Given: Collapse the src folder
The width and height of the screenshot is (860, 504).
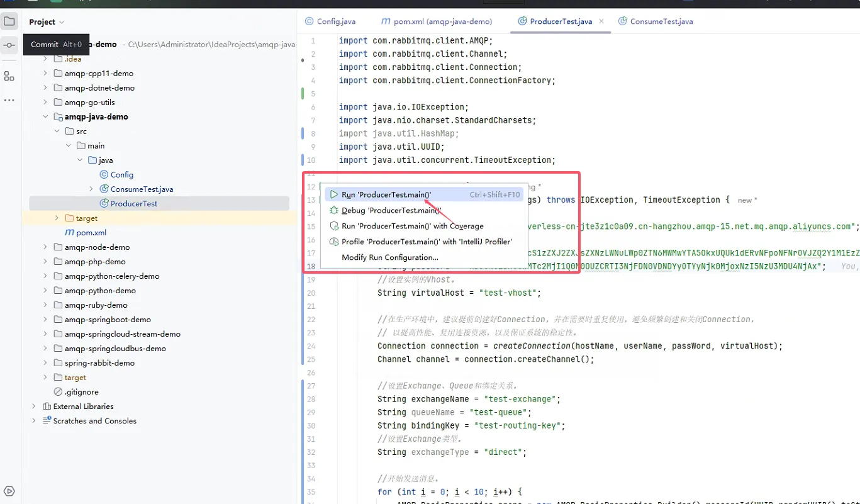Looking at the screenshot, I should pos(57,132).
